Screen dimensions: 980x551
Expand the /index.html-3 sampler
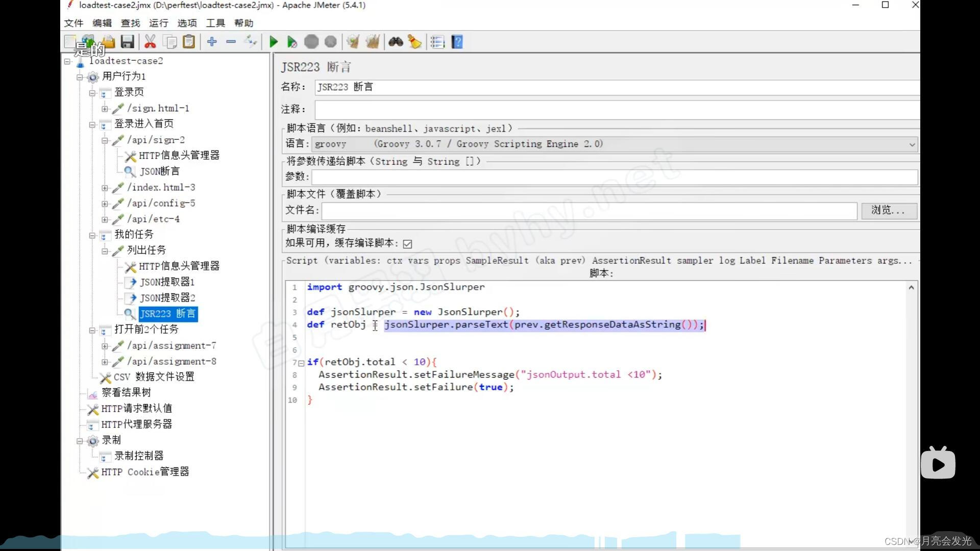105,188
